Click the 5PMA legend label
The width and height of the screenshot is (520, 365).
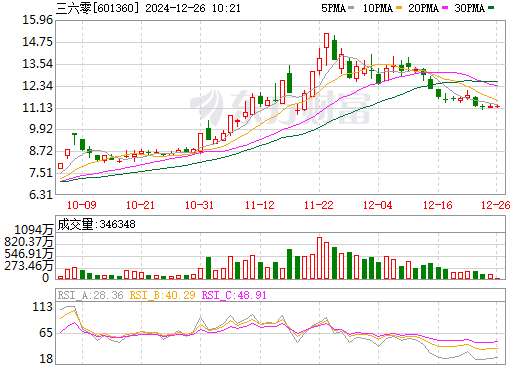(x=333, y=8)
